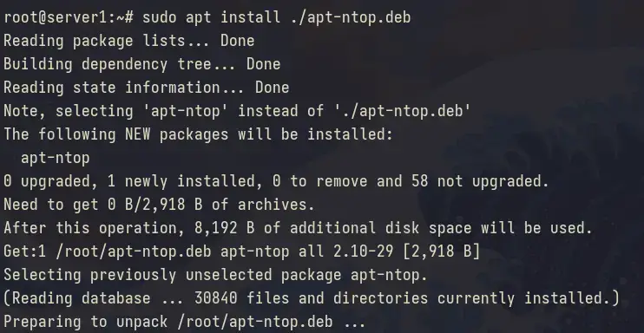This screenshot has width=644, height=333.
Task: Click the 'Get:1 /root/apt-ntop.deb' line
Action: click(241, 251)
